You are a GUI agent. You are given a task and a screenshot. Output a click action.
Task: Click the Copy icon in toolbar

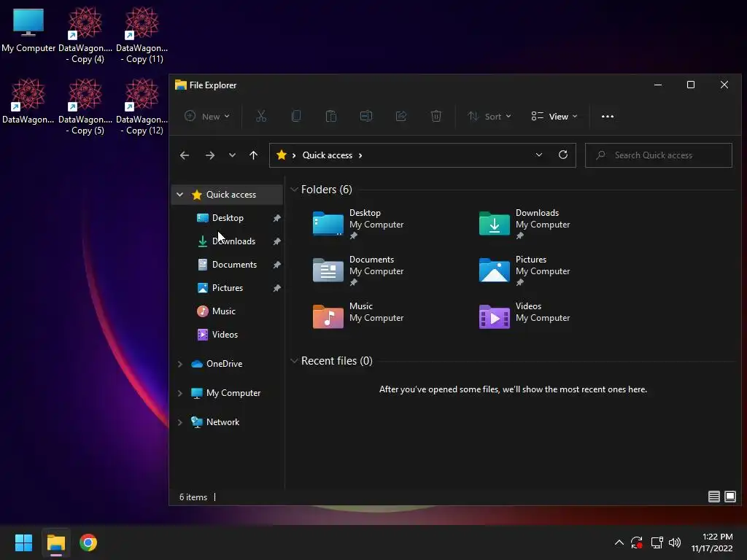pyautogui.click(x=296, y=116)
